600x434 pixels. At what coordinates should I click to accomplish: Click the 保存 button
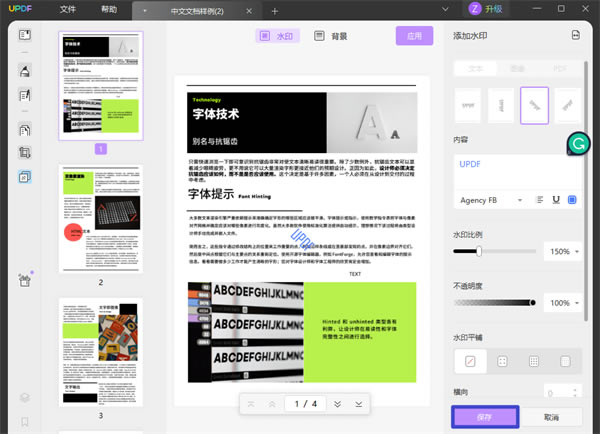[484, 416]
